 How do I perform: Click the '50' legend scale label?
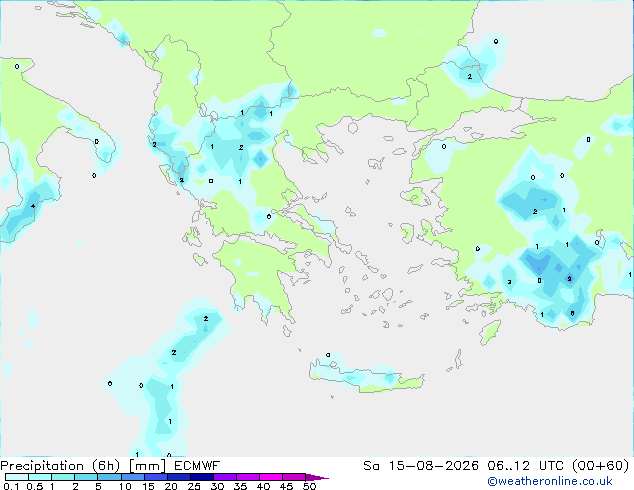coord(309,486)
